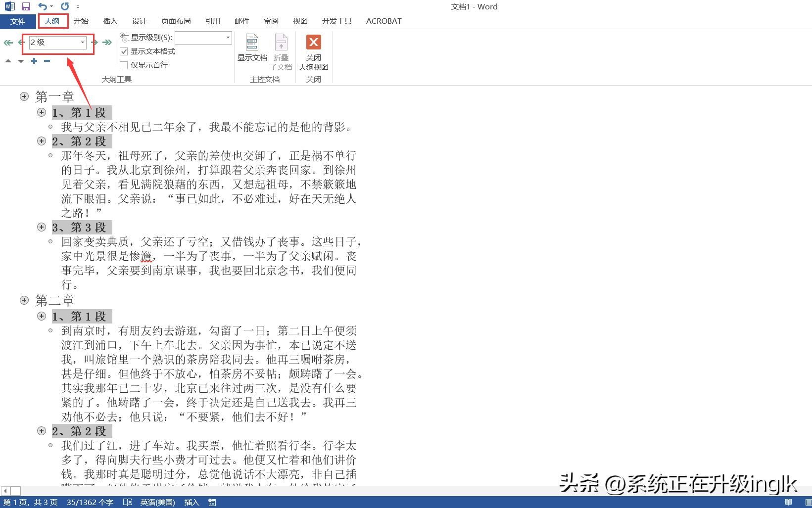Close outline view with 关闭大纲视图
Image resolution: width=812 pixels, height=508 pixels.
pos(314,52)
